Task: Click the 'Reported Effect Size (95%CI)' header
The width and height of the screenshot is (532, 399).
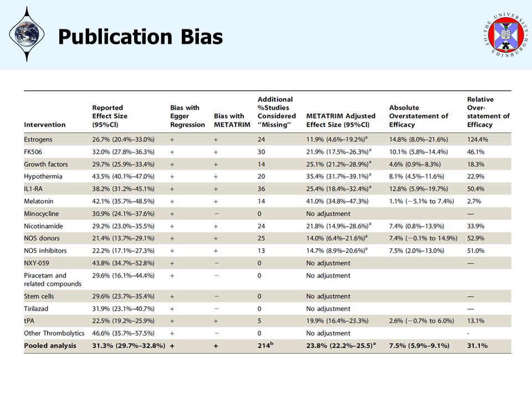Action: [x=110, y=116]
